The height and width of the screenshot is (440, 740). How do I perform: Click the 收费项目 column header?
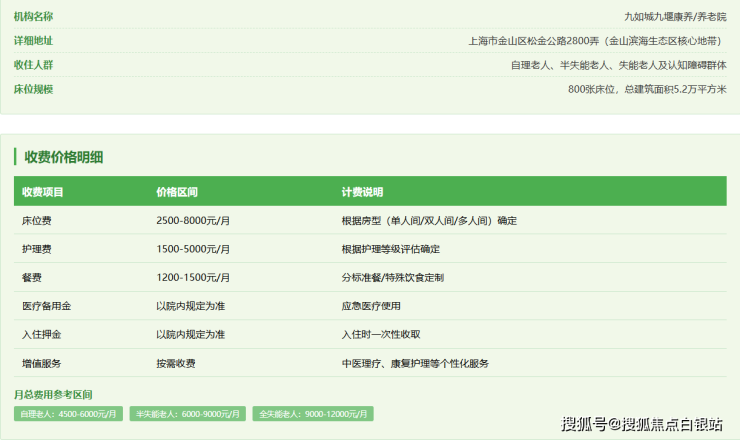(x=42, y=192)
